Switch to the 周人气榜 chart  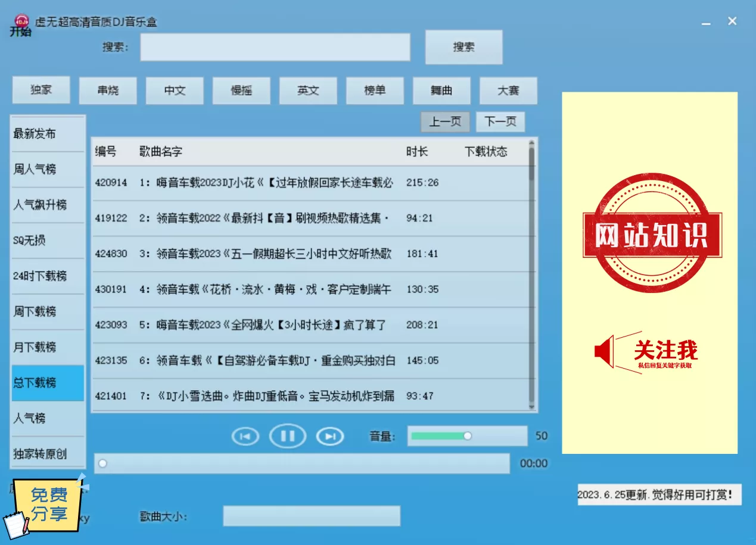(x=48, y=170)
